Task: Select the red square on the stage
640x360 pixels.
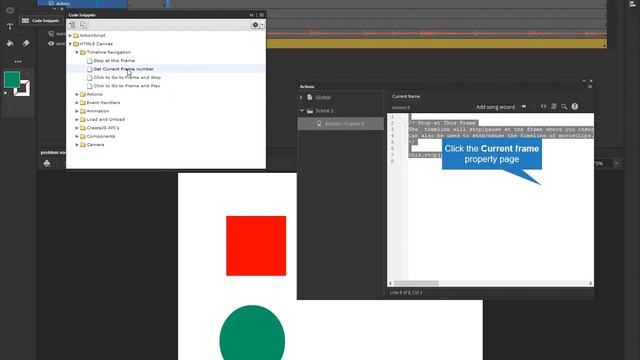Action: pos(256,246)
